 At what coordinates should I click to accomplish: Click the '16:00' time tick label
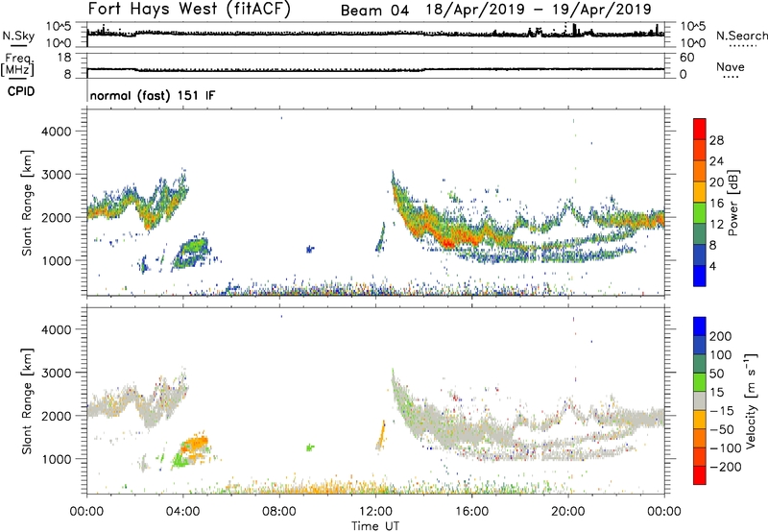[x=471, y=512]
